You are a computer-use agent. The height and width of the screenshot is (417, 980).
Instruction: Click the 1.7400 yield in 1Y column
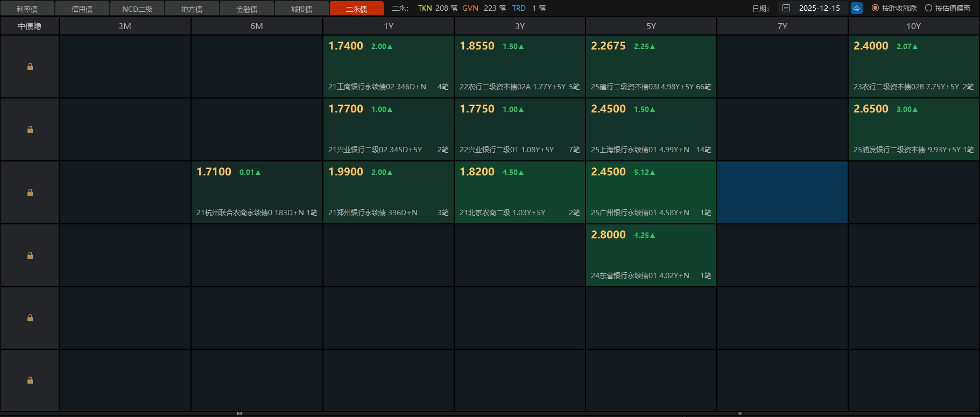click(x=346, y=46)
